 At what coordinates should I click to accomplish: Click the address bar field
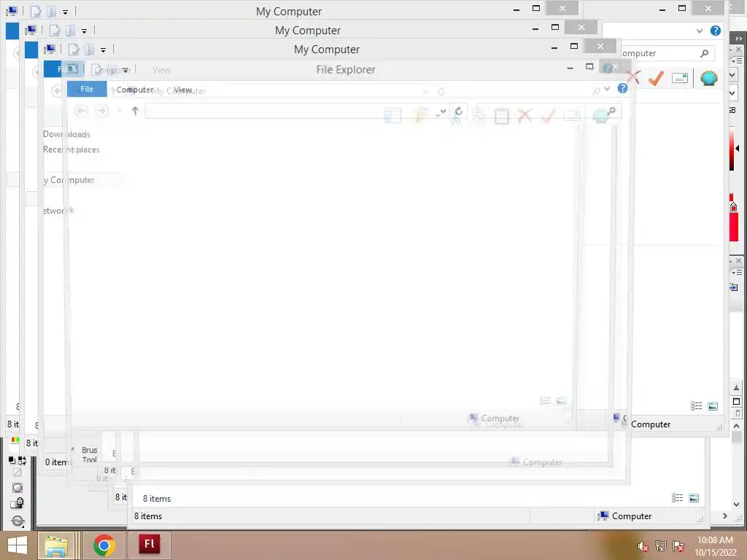298,111
